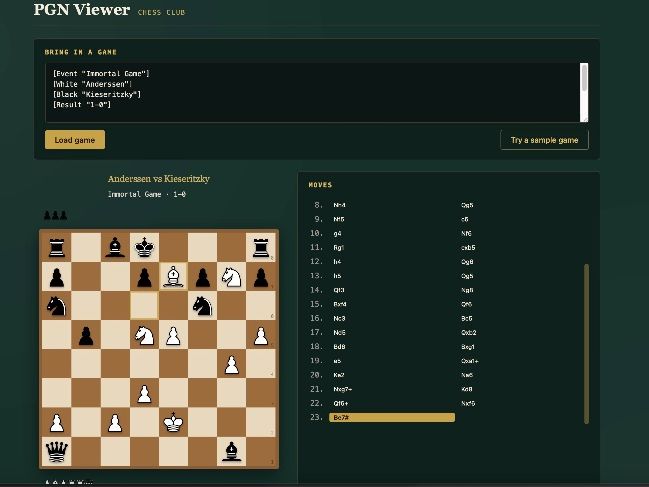Viewport: 649px width, 487px height.
Task: Select white's move 9 Nf5
Action: click(x=392, y=219)
